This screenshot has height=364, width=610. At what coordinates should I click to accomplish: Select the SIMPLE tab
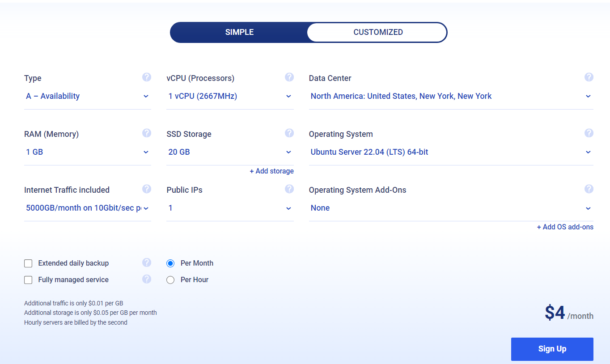pos(239,32)
